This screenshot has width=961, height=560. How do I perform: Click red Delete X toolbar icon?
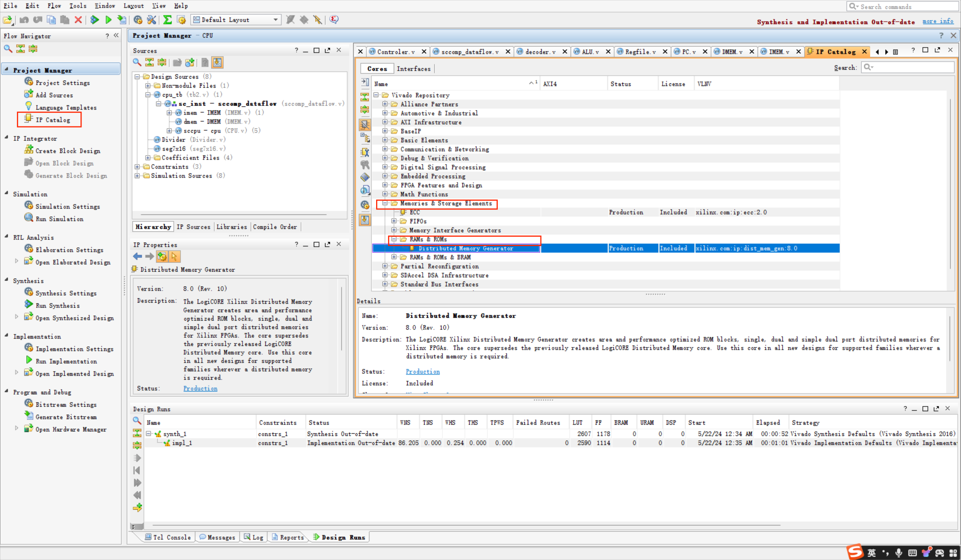tap(78, 20)
